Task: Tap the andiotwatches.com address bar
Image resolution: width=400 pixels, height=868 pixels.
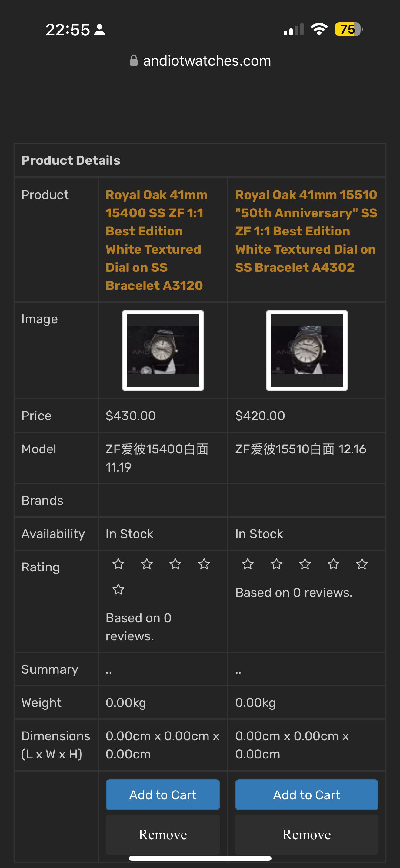Action: 200,61
